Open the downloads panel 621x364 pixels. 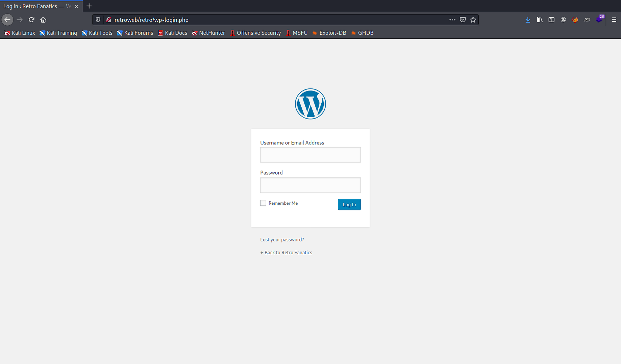(x=528, y=20)
